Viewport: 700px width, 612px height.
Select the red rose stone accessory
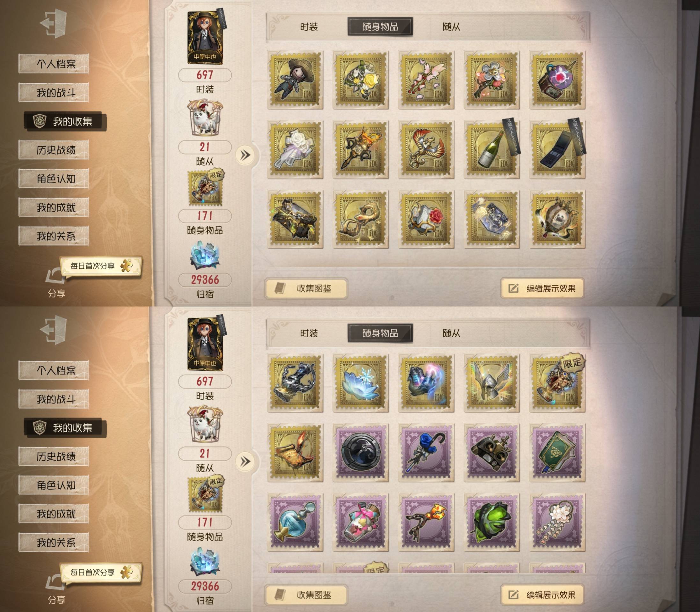point(426,219)
